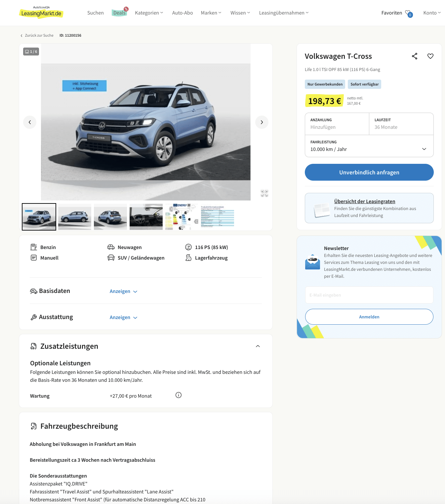Focus the newsletter E-Mail input field
The height and width of the screenshot is (504, 445).
[369, 295]
